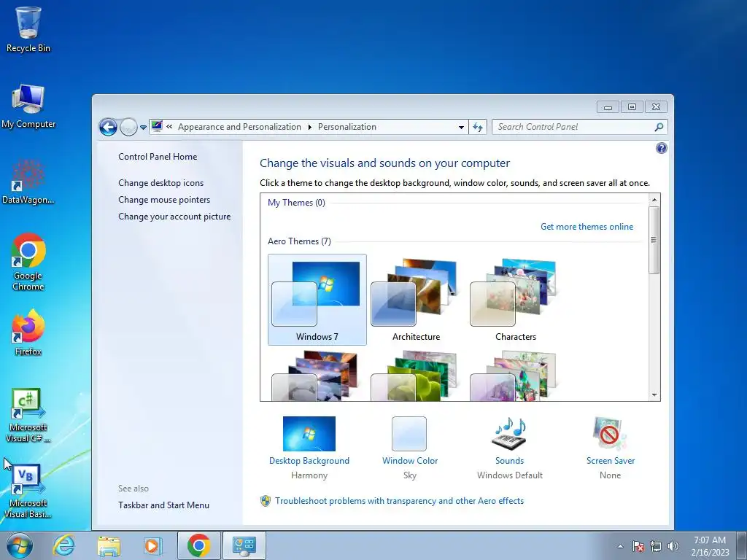Screen dimensions: 747x560
Task: Click the shield icon beside Troubleshoot link
Action: [x=266, y=501]
